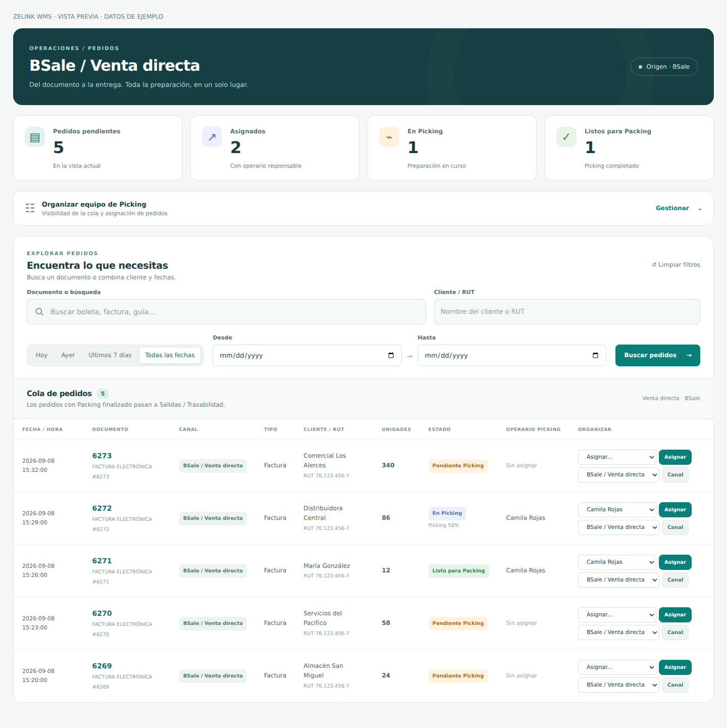Click the Desde date field
Screen dimensions: 727x728
click(307, 355)
